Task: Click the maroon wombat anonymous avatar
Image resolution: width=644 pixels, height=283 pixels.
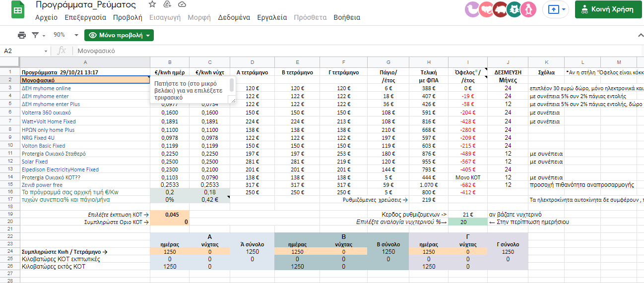Action: pyautogui.click(x=501, y=9)
